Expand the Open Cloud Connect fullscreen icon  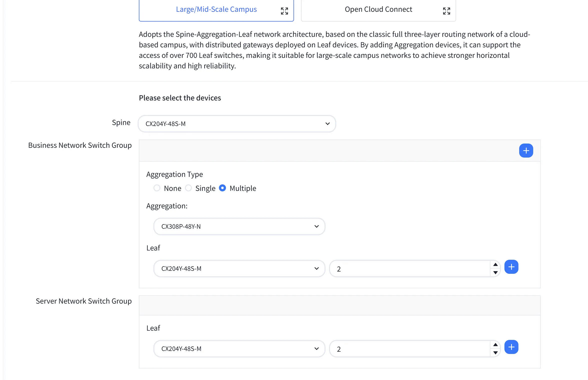[447, 11]
